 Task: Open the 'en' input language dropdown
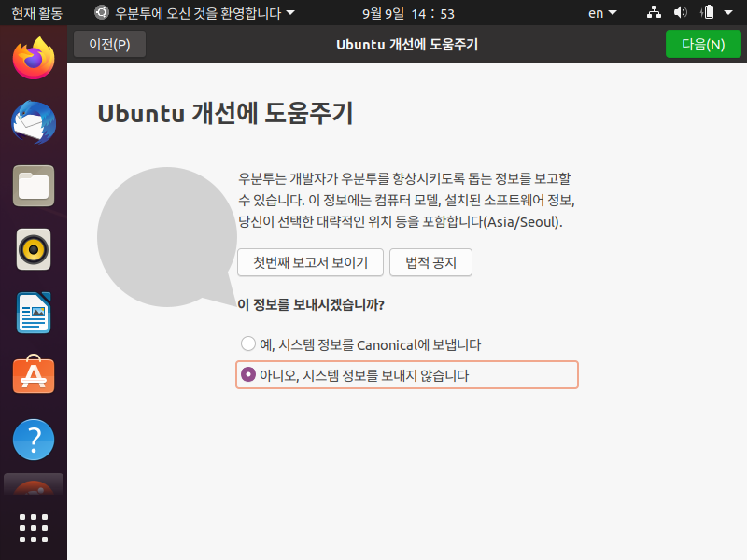pyautogui.click(x=602, y=13)
